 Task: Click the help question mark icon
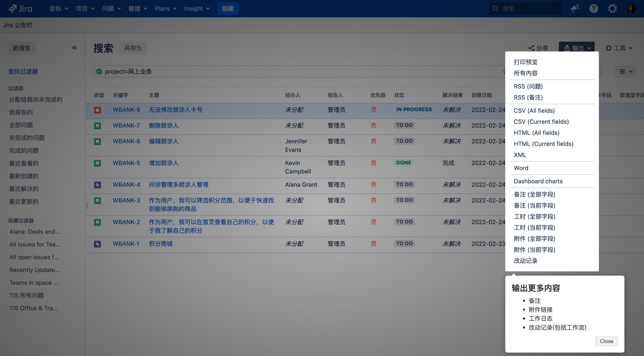(594, 9)
